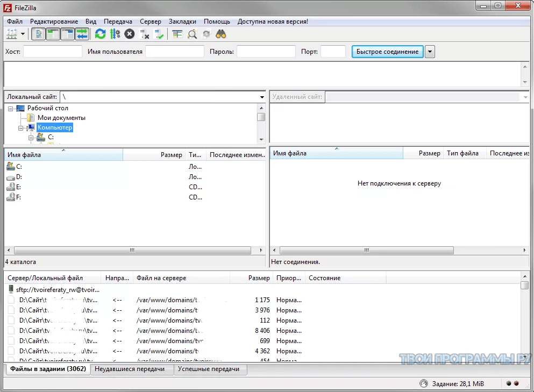Click the local file list horizontal scrollbar
The width and height of the screenshot is (534, 392).
pyautogui.click(x=132, y=251)
